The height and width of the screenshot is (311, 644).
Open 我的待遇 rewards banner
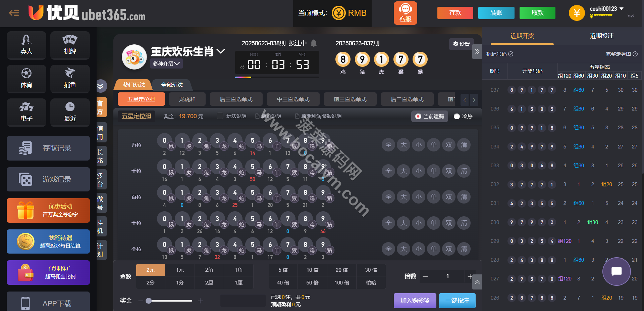pos(48,241)
